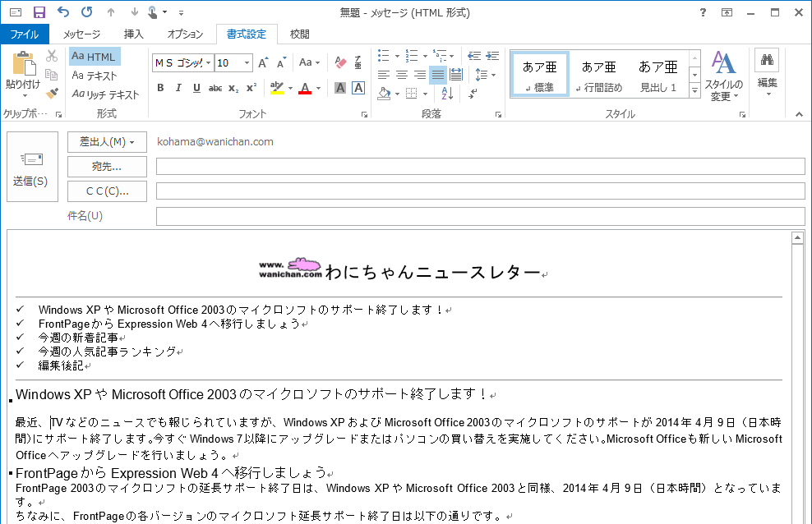Select the Format Painter brush
This screenshot has height=524, width=812.
(x=52, y=94)
